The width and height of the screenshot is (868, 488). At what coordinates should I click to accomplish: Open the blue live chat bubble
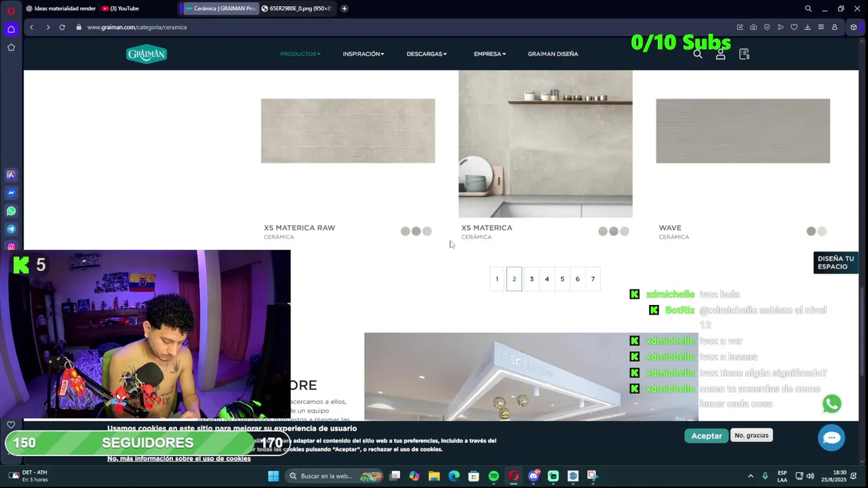point(831,438)
